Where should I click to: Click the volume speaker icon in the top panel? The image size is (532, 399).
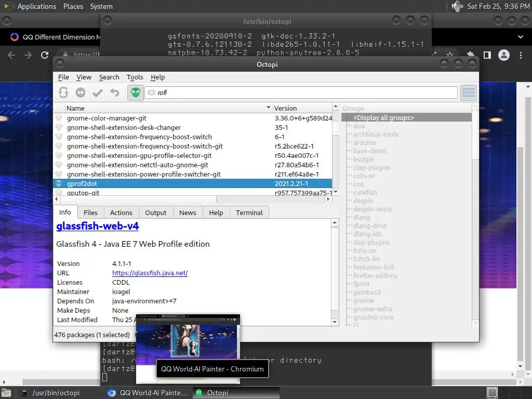coord(457,6)
